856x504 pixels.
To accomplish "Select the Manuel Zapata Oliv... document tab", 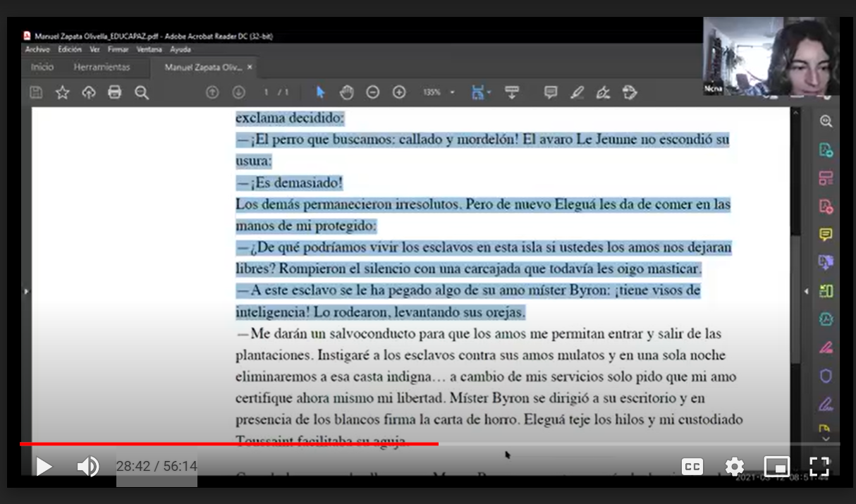I will (x=203, y=68).
